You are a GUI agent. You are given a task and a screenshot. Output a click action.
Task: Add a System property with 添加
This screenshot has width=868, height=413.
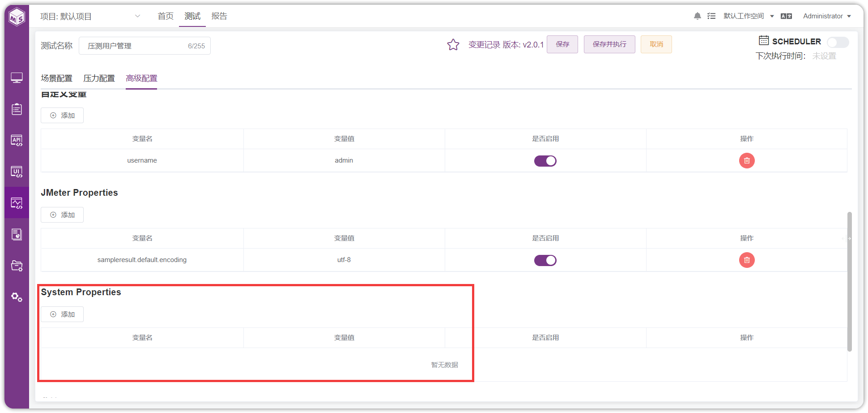[62, 314]
